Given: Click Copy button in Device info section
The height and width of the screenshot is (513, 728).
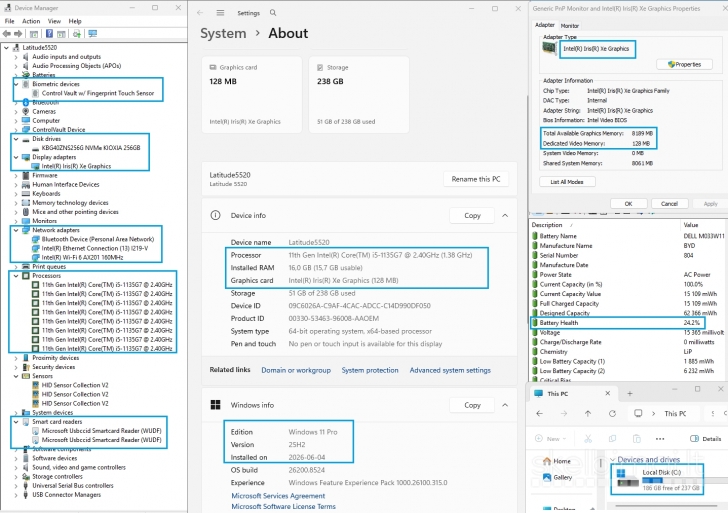Looking at the screenshot, I should click(x=472, y=215).
